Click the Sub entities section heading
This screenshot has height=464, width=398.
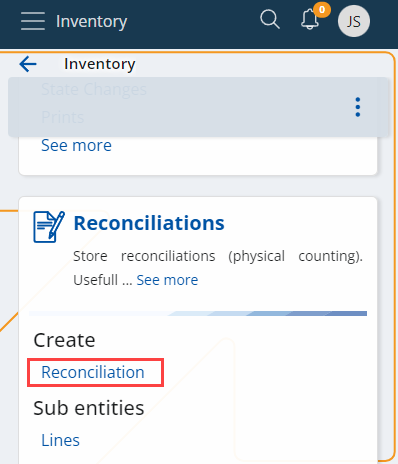point(89,408)
